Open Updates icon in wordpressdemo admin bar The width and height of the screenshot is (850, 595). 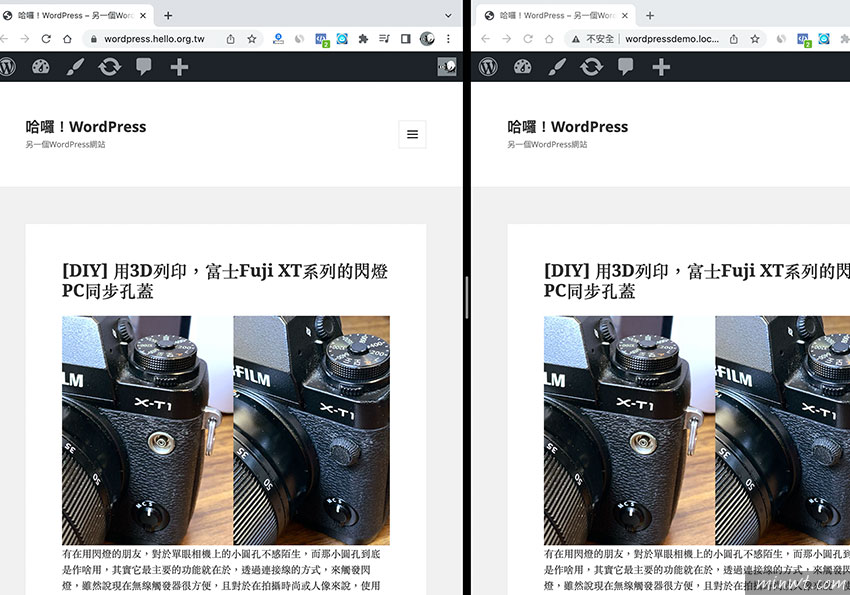click(x=591, y=67)
